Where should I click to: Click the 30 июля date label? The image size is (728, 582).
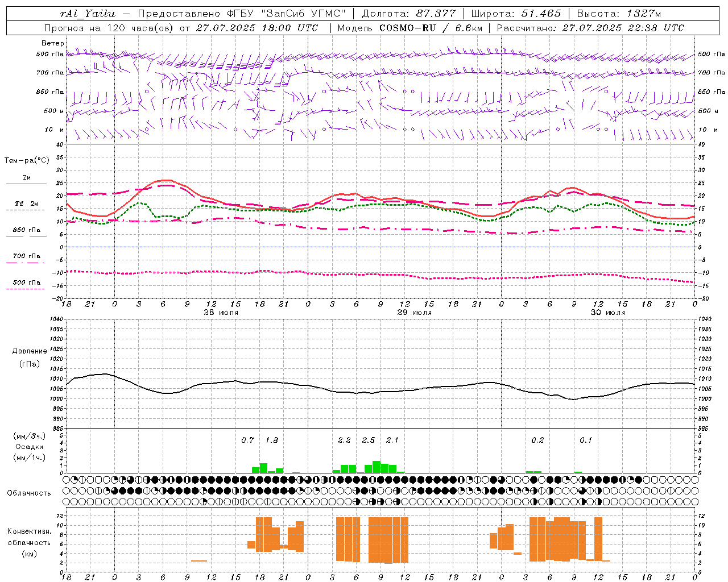[607, 313]
